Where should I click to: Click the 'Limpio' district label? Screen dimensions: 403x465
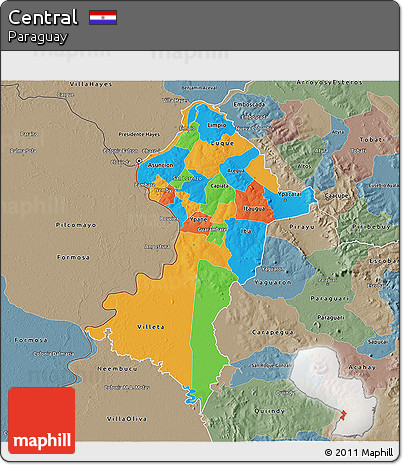click(217, 125)
